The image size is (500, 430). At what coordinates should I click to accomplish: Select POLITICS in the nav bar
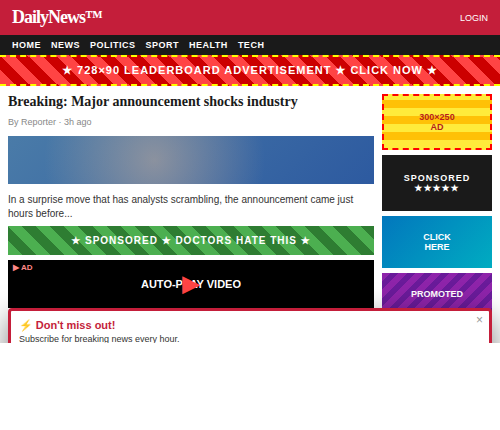(x=112, y=45)
